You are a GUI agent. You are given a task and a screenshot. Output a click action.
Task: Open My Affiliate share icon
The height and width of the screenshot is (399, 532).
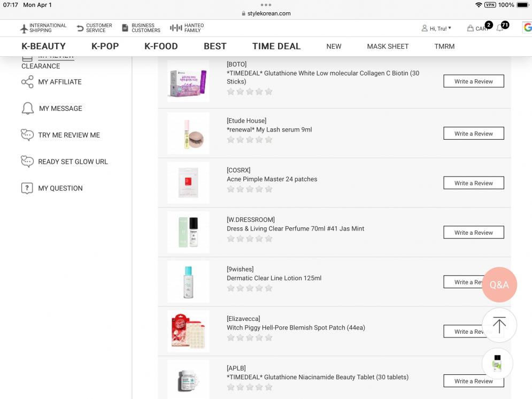point(27,82)
